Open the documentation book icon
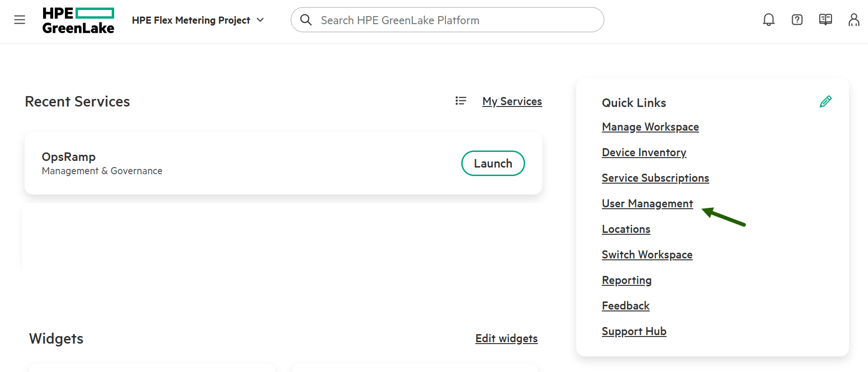Image resolution: width=868 pixels, height=372 pixels. pyautogui.click(x=825, y=20)
